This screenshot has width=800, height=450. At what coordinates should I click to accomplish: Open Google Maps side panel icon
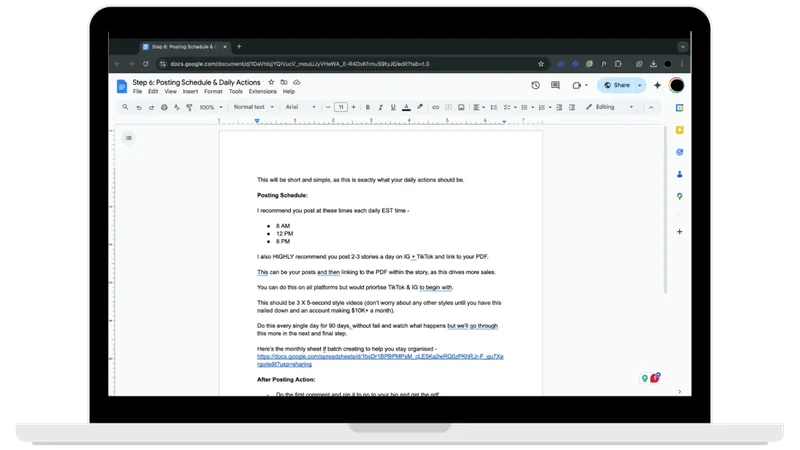click(680, 196)
